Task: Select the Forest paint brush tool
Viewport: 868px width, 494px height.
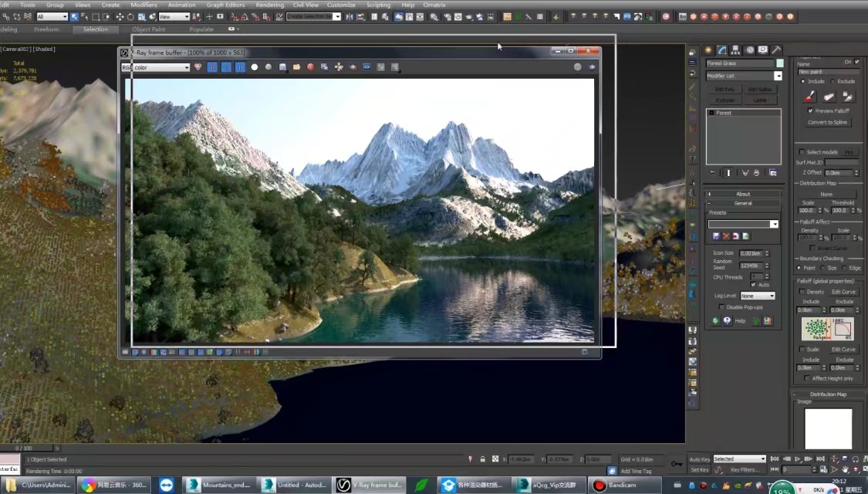Action: point(809,96)
